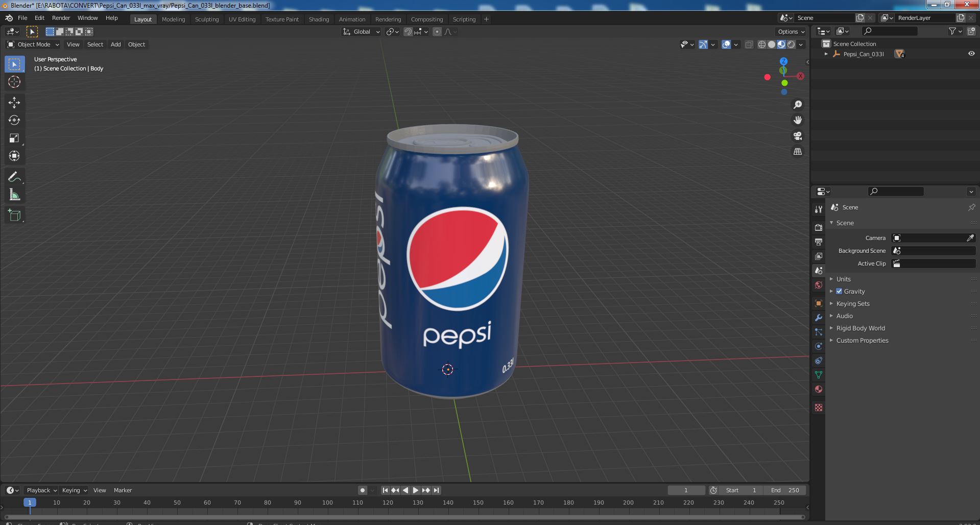Open the Object properties tab
980x525 pixels.
[819, 303]
